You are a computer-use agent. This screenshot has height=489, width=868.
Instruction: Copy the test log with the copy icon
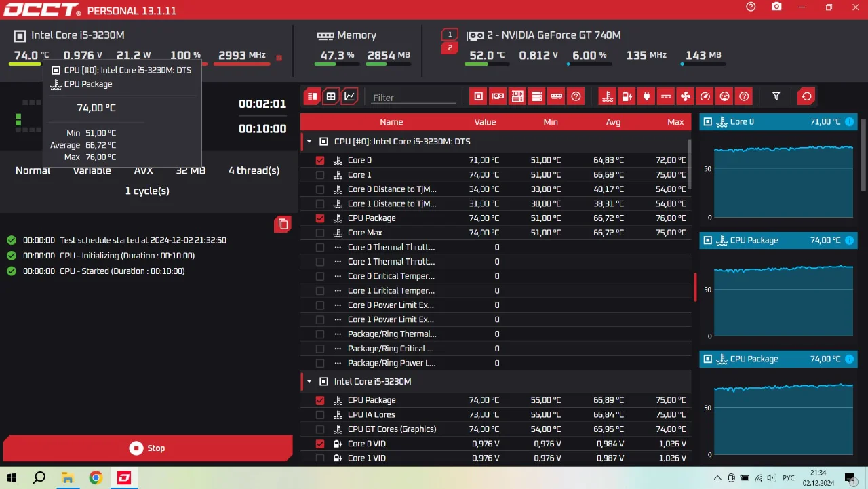pyautogui.click(x=283, y=224)
